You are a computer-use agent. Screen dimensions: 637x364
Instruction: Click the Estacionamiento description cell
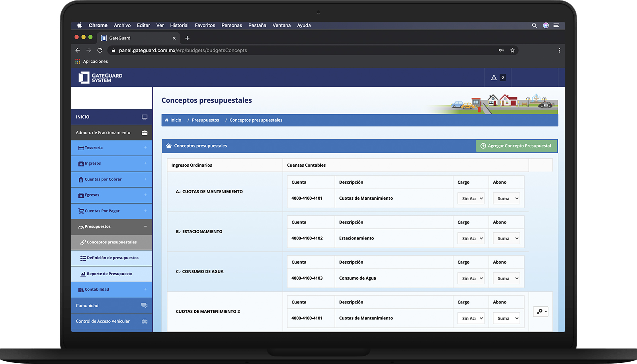[394, 238]
